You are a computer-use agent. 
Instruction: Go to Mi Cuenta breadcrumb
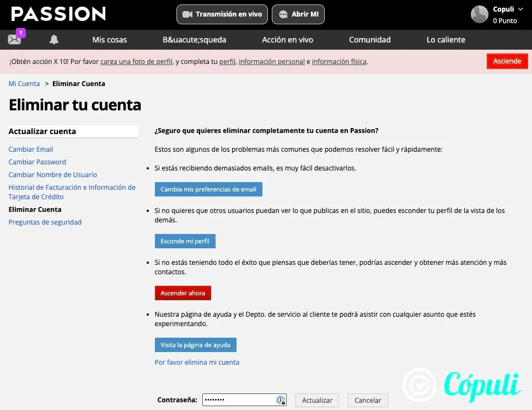pyautogui.click(x=24, y=83)
